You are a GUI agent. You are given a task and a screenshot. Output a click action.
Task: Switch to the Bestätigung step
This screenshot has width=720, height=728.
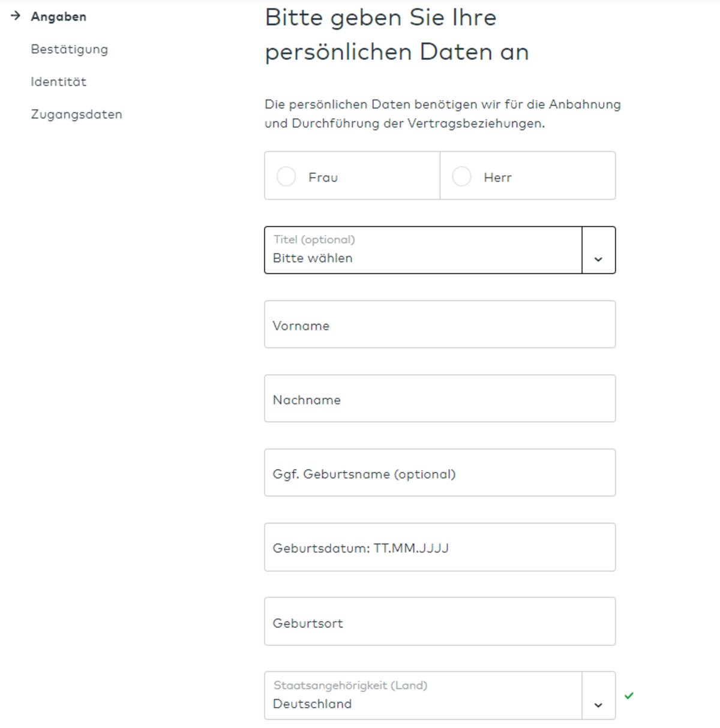click(70, 49)
